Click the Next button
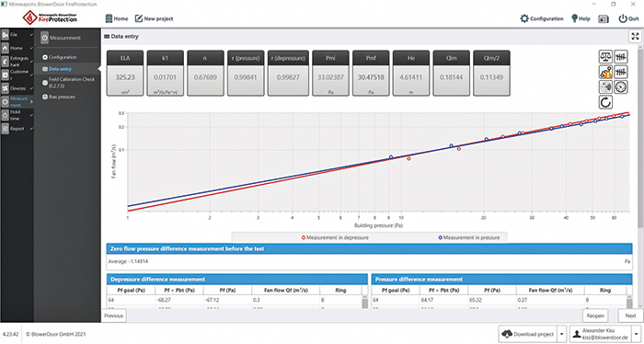Viewport: 644px width, 344px height. click(630, 315)
